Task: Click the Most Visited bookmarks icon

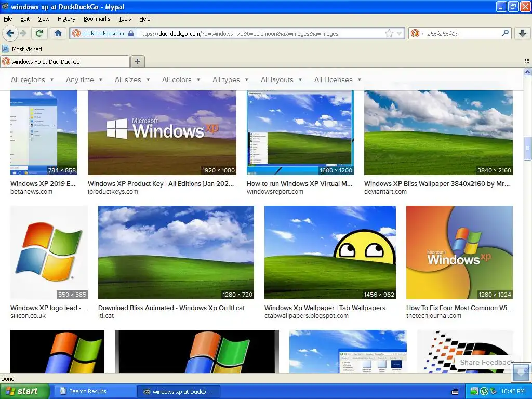Action: coord(5,49)
